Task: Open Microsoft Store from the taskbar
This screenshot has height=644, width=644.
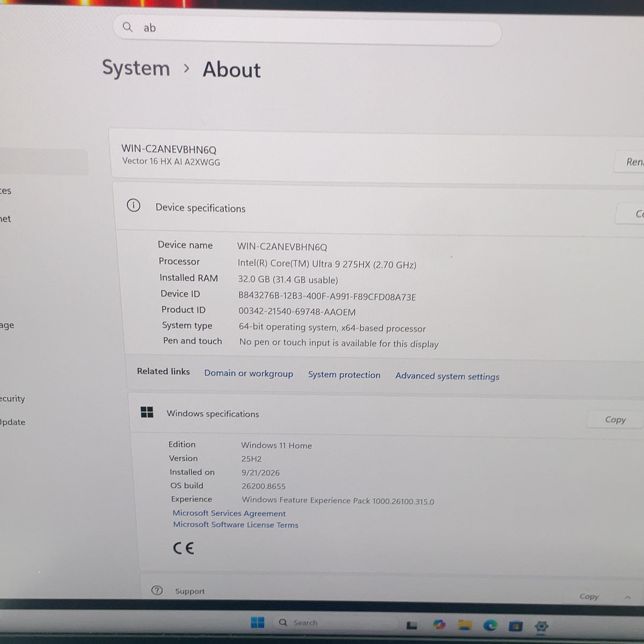Action: [516, 626]
